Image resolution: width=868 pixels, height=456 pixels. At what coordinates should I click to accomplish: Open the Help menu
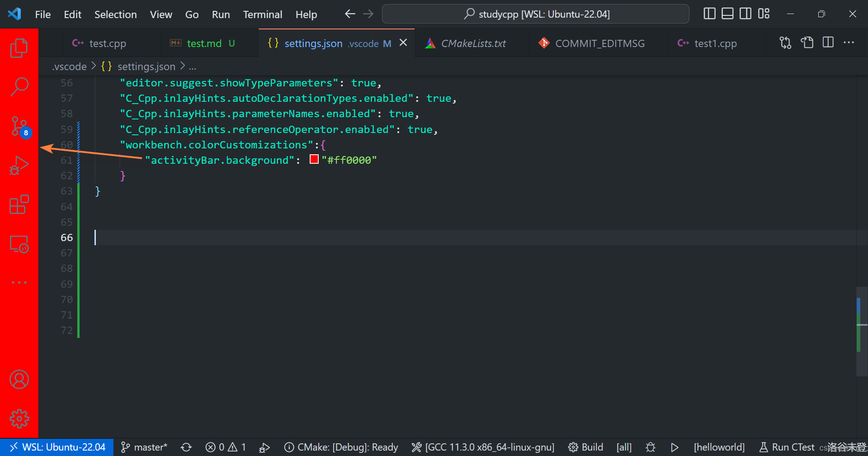(x=306, y=14)
